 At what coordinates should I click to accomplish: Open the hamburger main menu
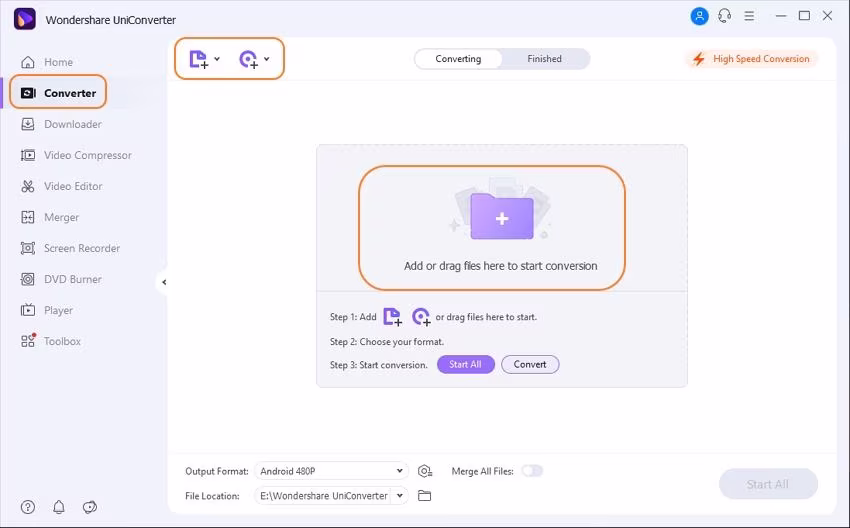pos(749,16)
